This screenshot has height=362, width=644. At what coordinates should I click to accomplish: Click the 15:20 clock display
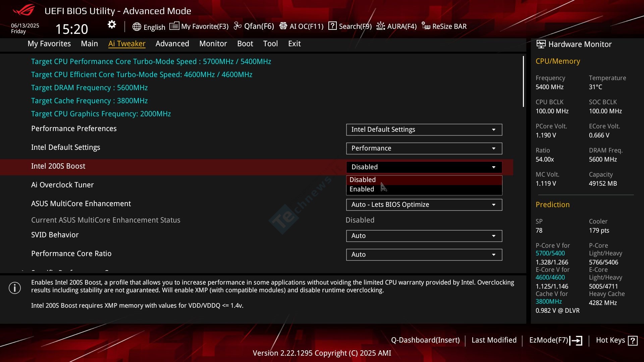point(71,29)
